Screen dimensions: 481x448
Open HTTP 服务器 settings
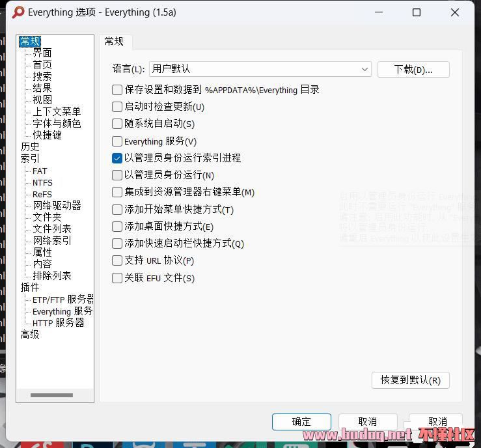coord(59,323)
